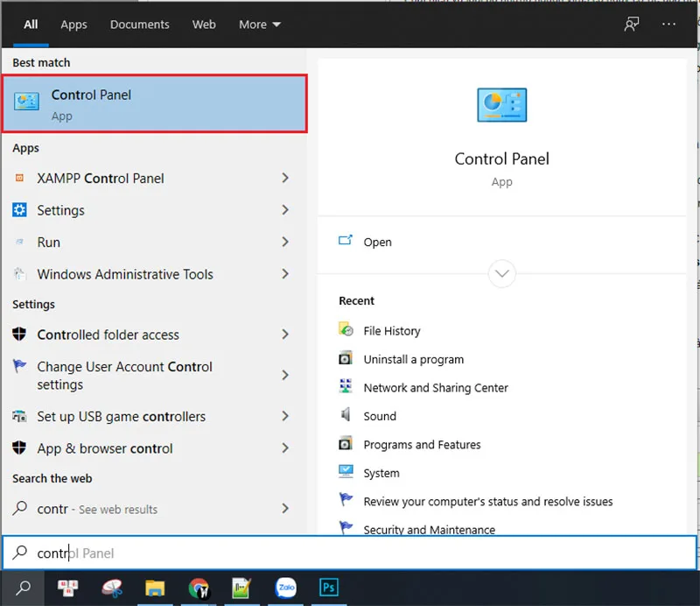Select App & browser control setting

click(x=155, y=447)
